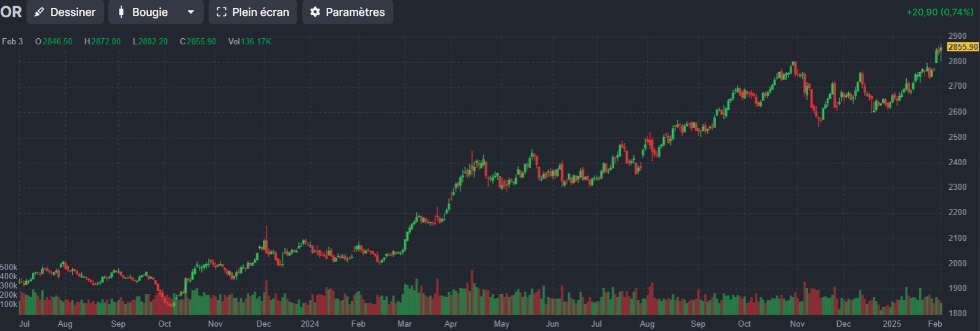
Task: Click the OR ticker symbol
Action: 11,12
